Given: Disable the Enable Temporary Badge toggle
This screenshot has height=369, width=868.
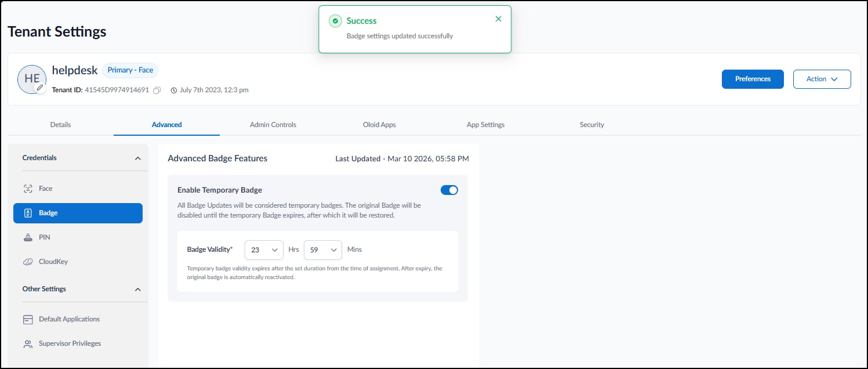Looking at the screenshot, I should pyautogui.click(x=449, y=190).
